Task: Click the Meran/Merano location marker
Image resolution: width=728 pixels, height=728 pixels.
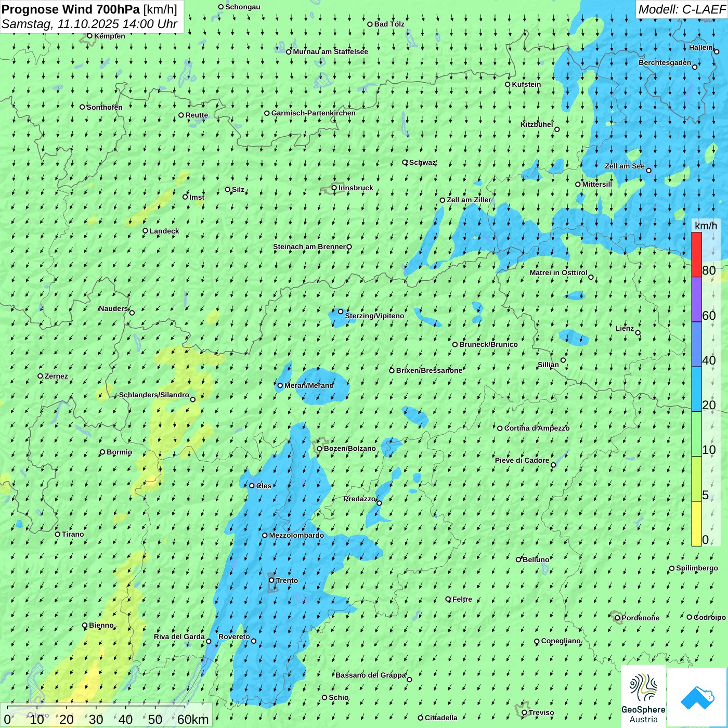Action: (280, 385)
